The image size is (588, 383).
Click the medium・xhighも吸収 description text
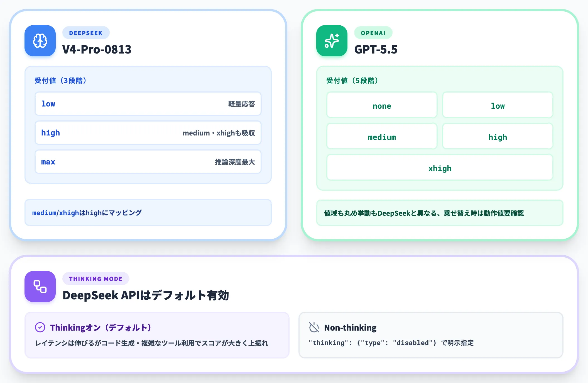tap(219, 133)
